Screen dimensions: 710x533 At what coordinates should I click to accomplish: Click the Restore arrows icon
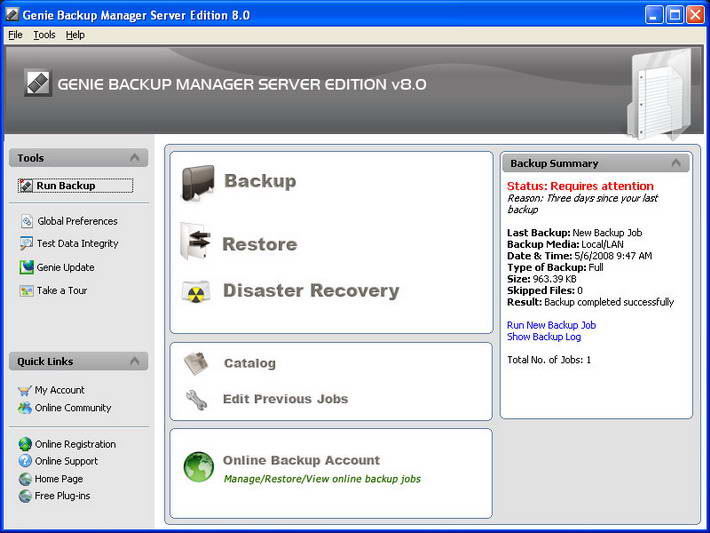point(196,242)
